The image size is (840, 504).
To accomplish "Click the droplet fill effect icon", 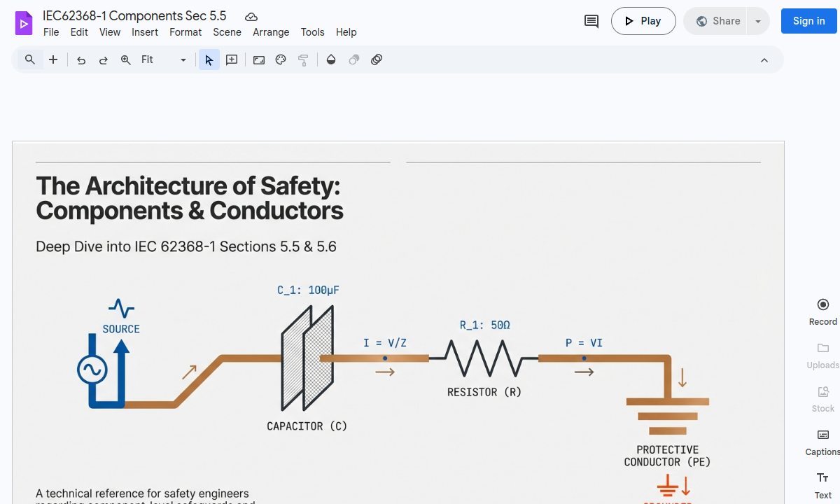I will 330,59.
